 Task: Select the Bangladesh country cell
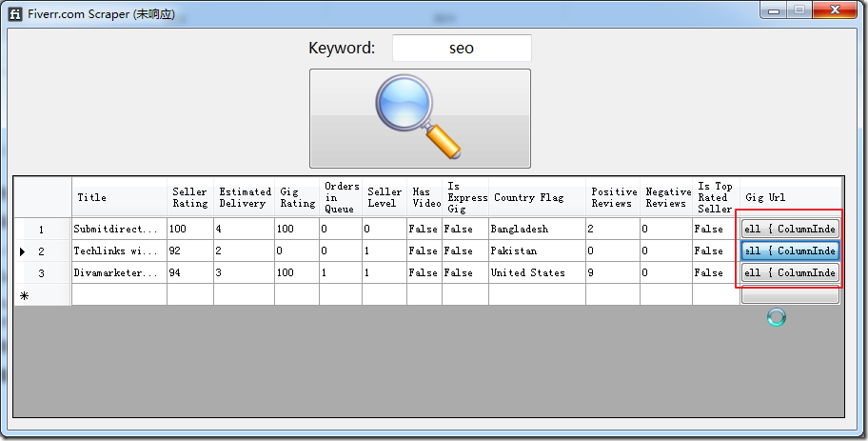click(x=537, y=229)
